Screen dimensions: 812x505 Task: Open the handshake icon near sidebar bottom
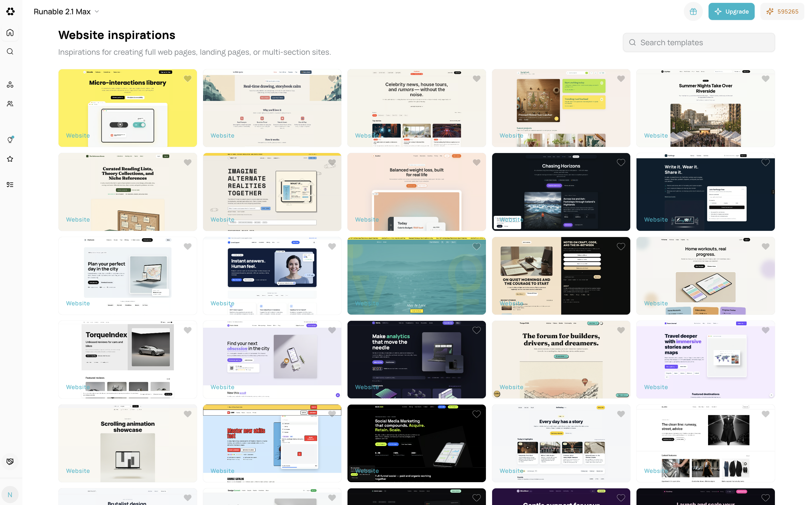pyautogui.click(x=10, y=461)
